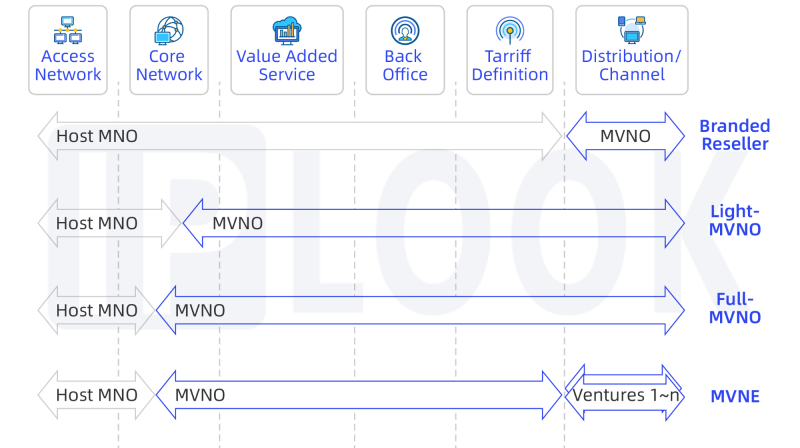Select the 'Access Network' label
The height and width of the screenshot is (448, 800).
68,65
